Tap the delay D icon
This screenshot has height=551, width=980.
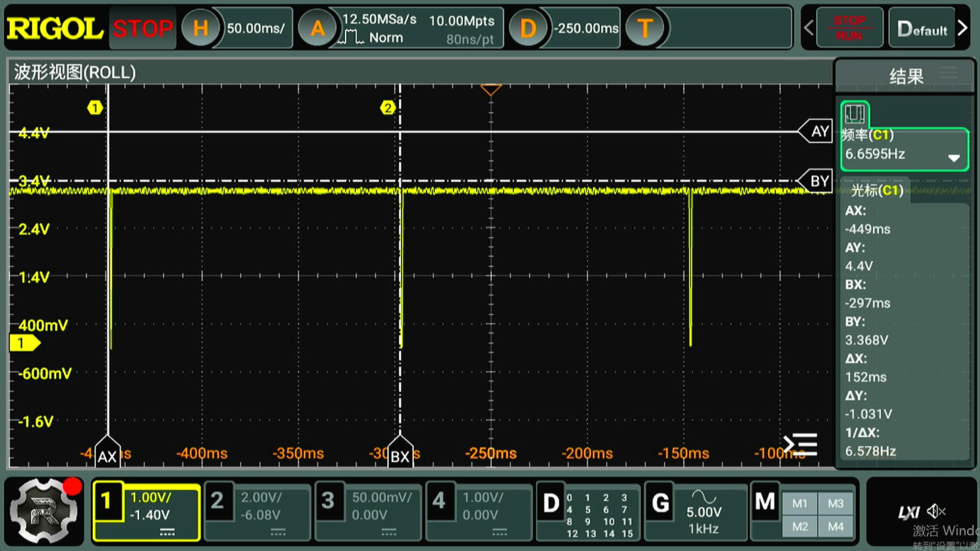click(528, 29)
